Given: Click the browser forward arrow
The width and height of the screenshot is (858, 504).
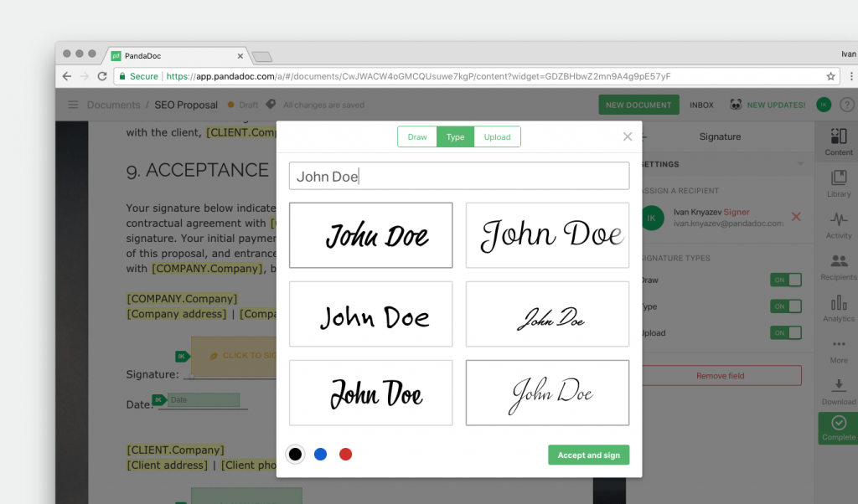Looking at the screenshot, I should pos(85,76).
